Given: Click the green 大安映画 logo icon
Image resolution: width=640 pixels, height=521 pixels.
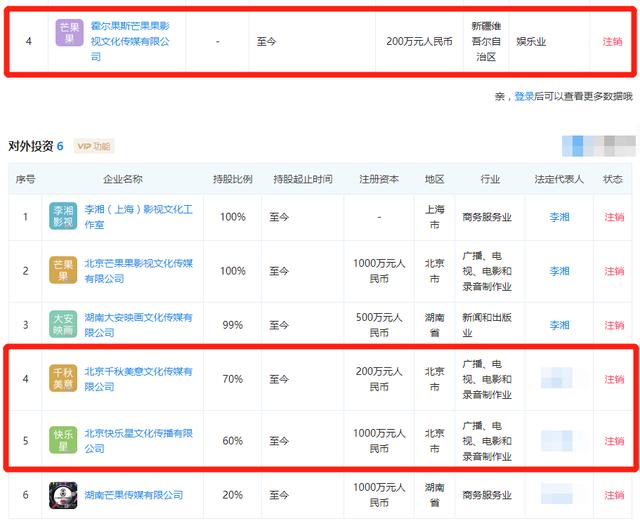Looking at the screenshot, I should (x=63, y=324).
